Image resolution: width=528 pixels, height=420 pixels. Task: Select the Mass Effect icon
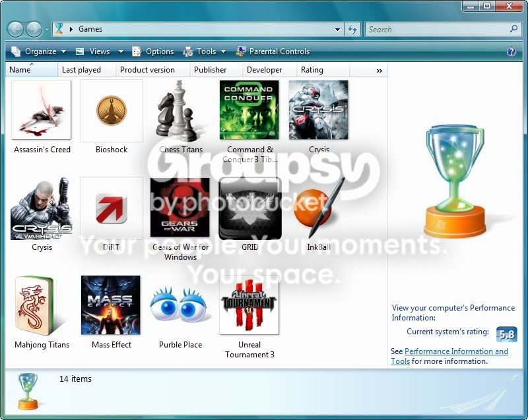pos(111,305)
